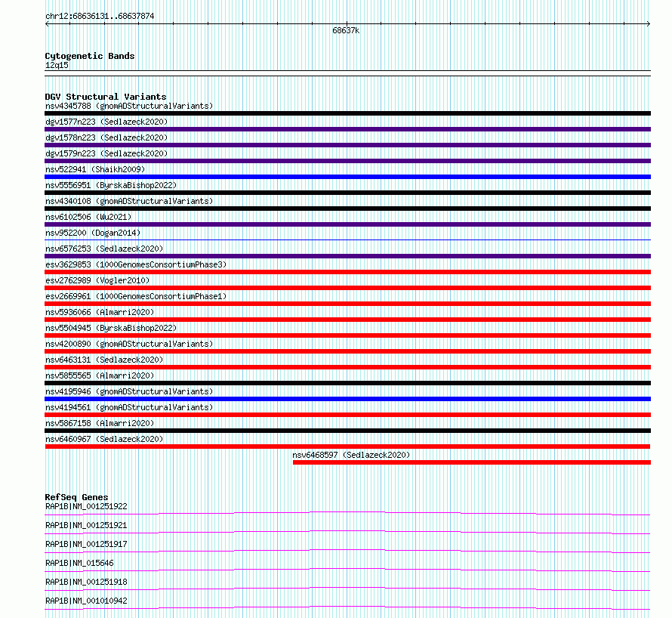Click the chr12:68636131..68637874 coordinates text
Viewport: 672px width, 618px height.
(x=100, y=16)
